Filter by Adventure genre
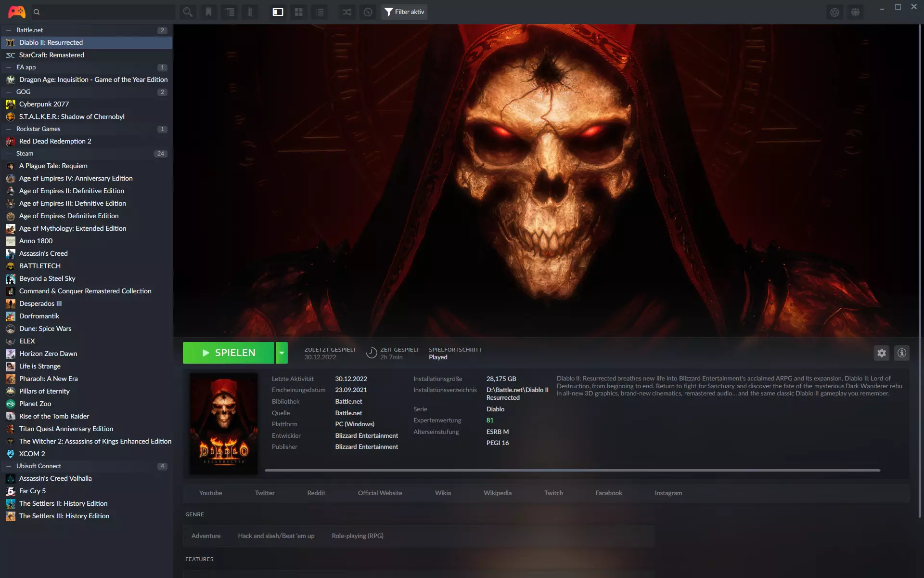The image size is (924, 578). [x=206, y=536]
